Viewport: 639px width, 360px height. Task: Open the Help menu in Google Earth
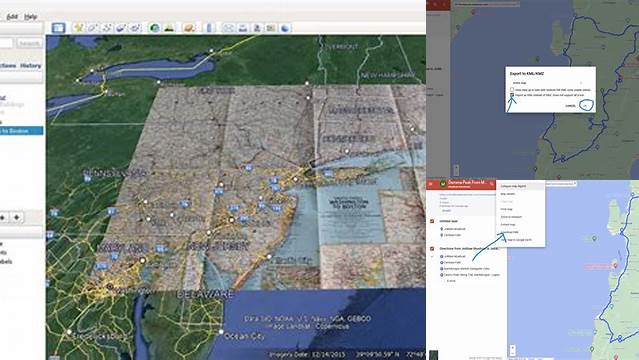pyautogui.click(x=31, y=17)
